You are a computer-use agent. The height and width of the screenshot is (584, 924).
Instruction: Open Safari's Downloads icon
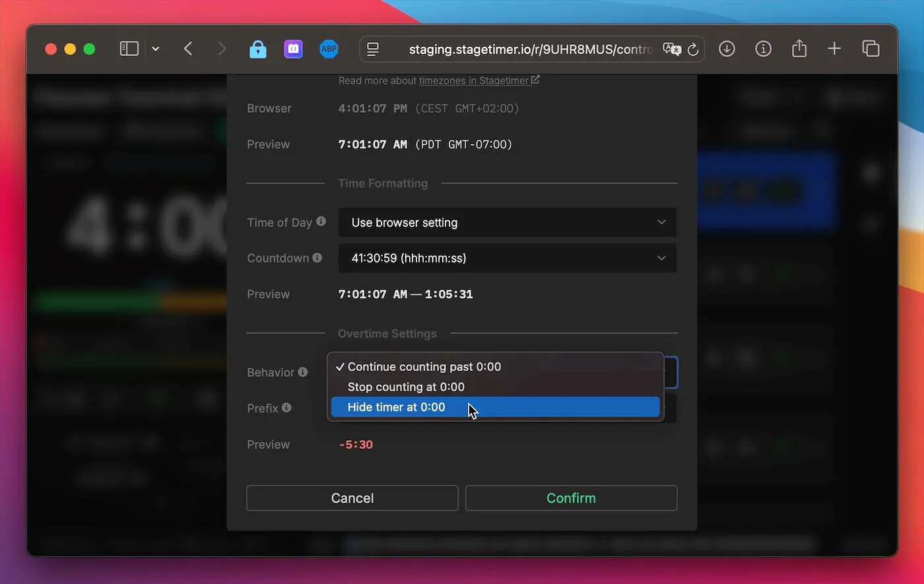coord(727,49)
